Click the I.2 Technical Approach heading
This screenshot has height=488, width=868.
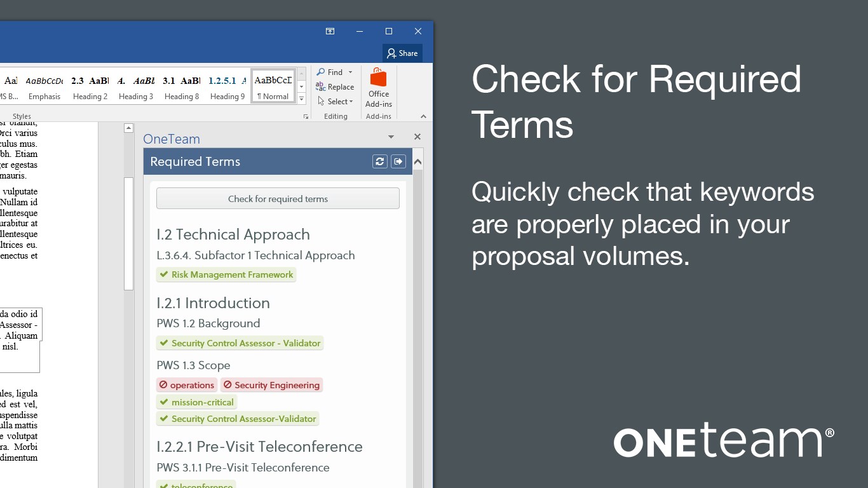pos(233,234)
